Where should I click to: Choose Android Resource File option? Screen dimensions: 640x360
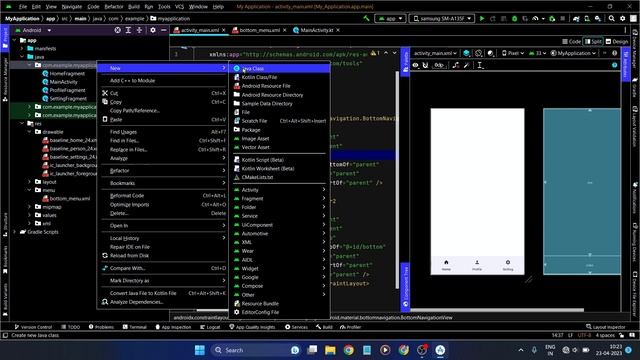point(279,86)
